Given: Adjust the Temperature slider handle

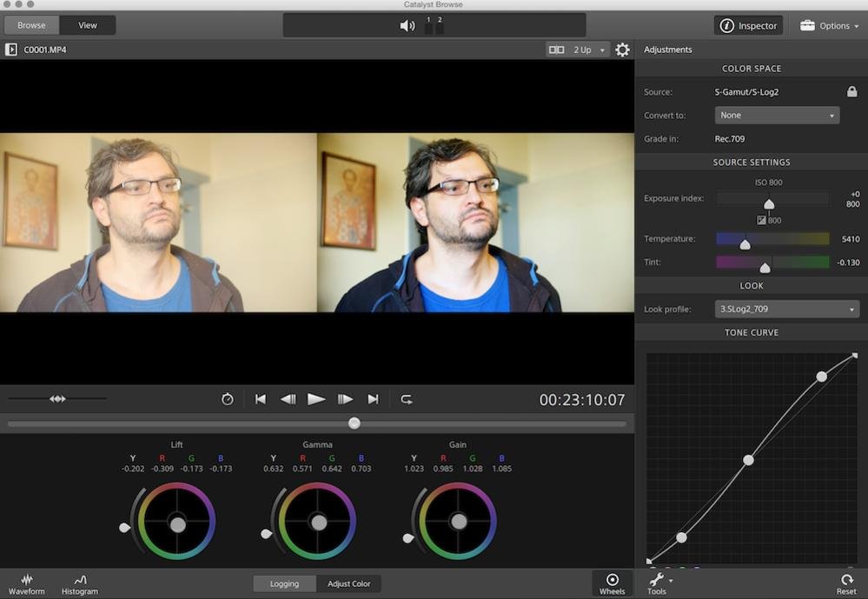Looking at the screenshot, I should click(x=745, y=244).
